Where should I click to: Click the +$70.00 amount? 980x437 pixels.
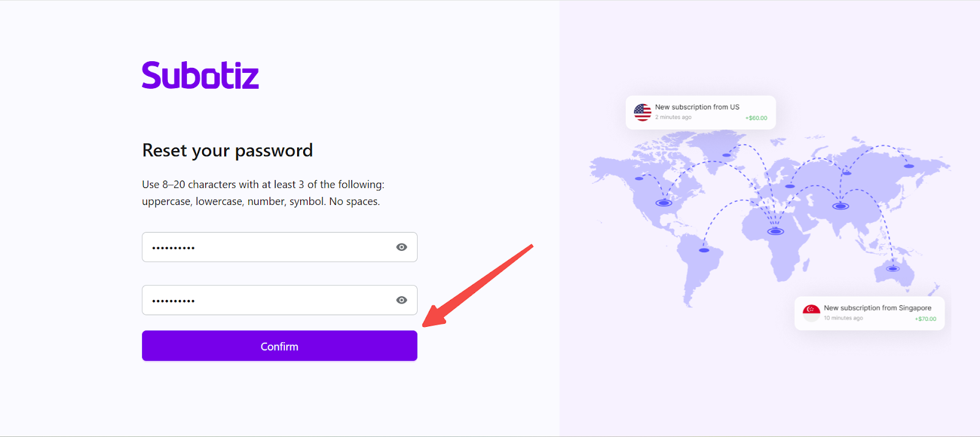click(925, 319)
